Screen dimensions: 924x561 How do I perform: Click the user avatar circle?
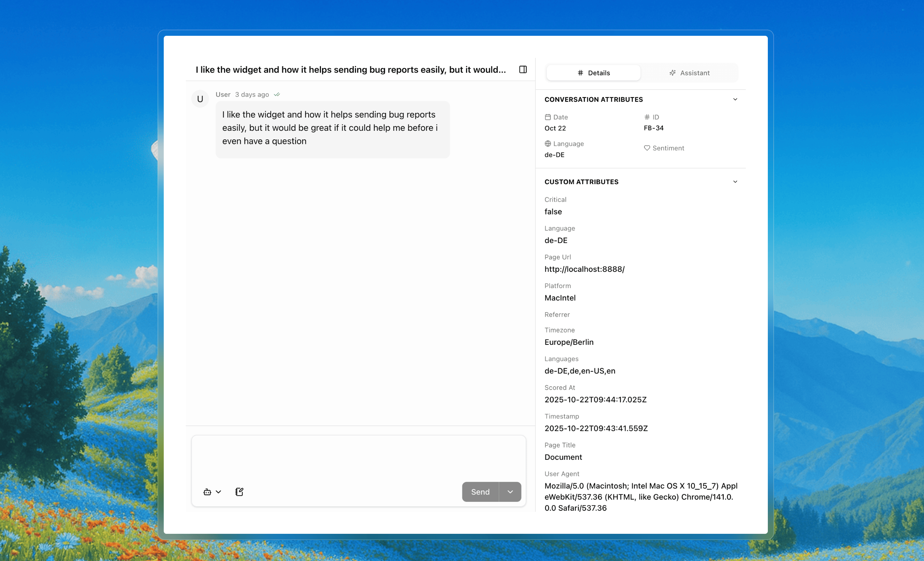pyautogui.click(x=200, y=99)
